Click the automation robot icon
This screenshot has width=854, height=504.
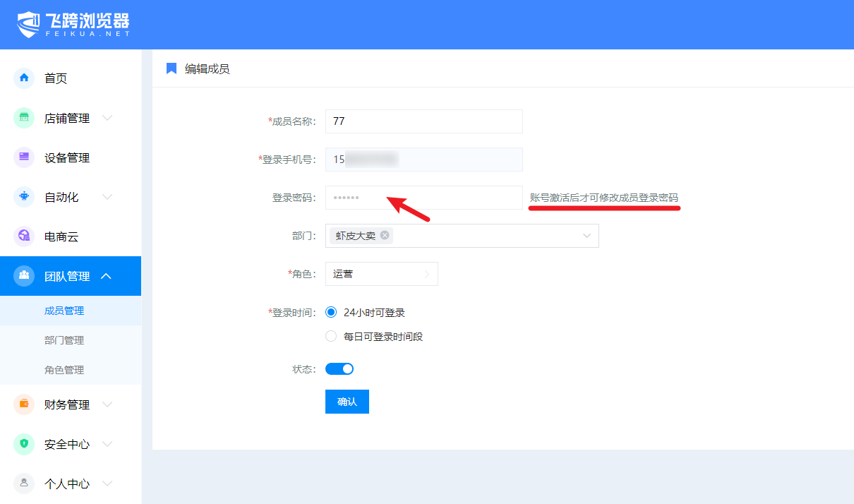[x=24, y=197]
